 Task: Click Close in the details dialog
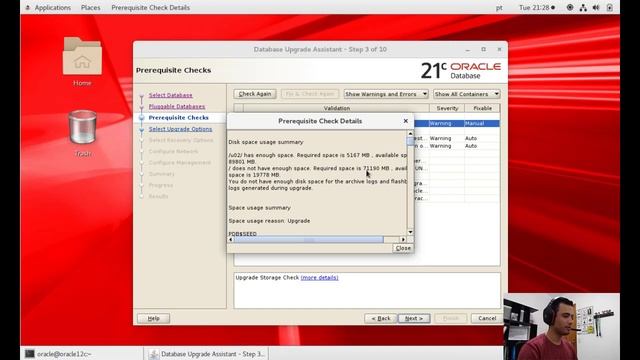[403, 248]
